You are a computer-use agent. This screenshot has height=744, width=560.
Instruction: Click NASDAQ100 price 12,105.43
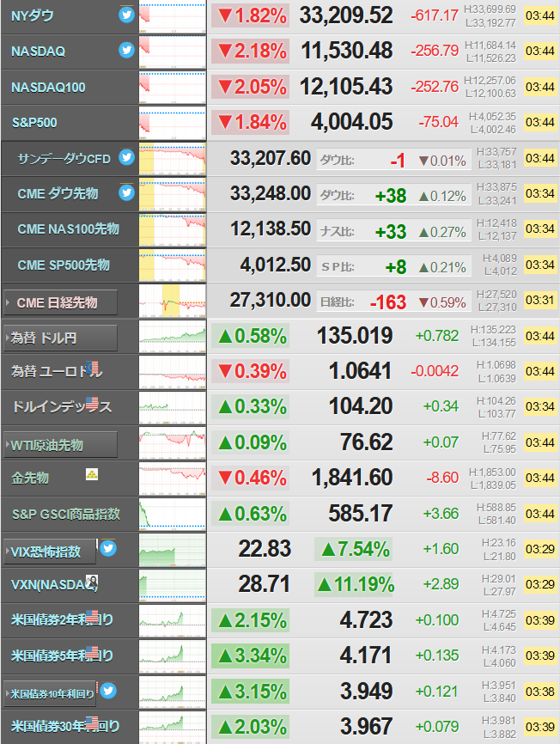click(x=346, y=87)
